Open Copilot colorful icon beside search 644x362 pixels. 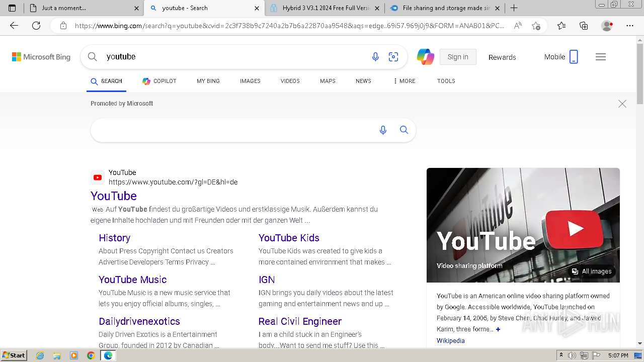425,57
